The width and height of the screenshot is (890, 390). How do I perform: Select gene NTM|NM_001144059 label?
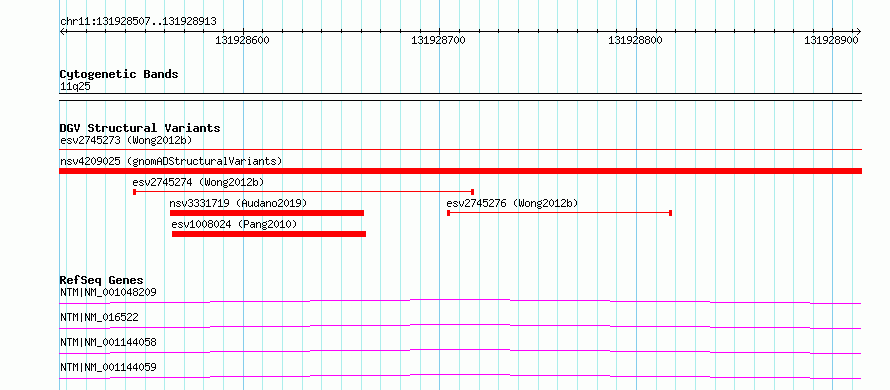point(108,367)
